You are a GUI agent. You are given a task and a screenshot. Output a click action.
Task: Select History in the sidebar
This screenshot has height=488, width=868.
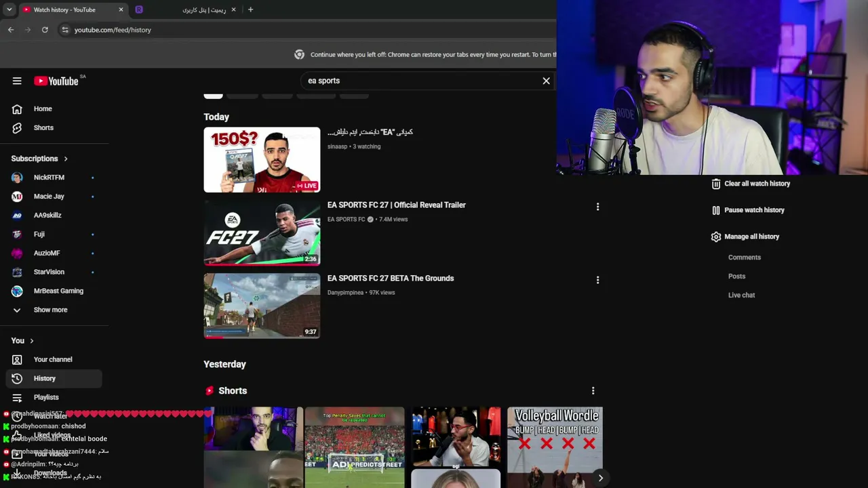click(54, 378)
